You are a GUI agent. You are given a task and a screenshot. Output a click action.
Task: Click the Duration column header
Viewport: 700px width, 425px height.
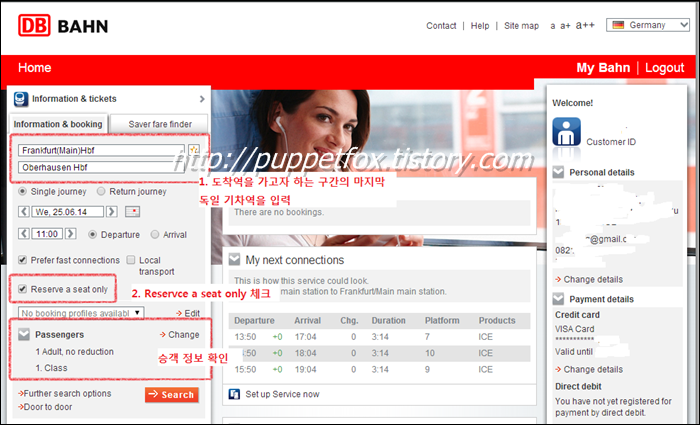388,321
